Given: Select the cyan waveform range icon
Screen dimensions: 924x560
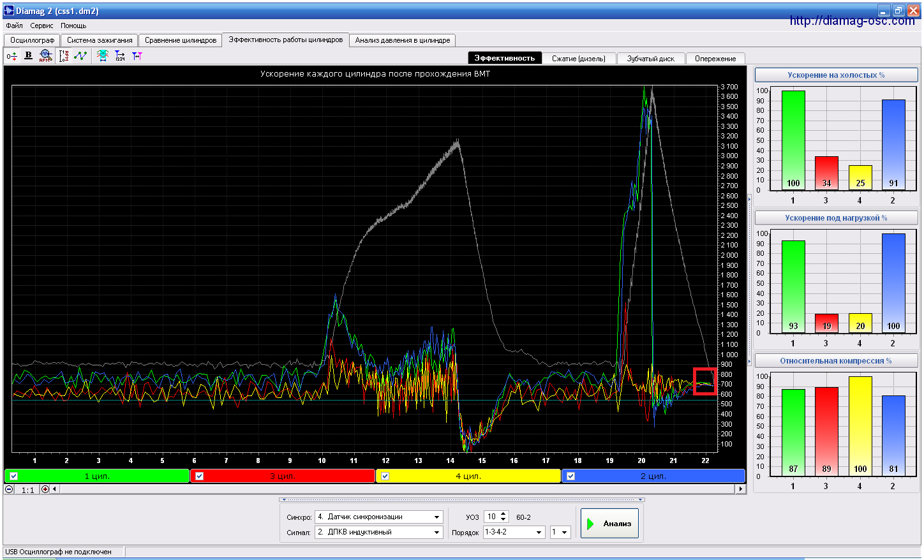Looking at the screenshot, I should pyautogui.click(x=102, y=55).
